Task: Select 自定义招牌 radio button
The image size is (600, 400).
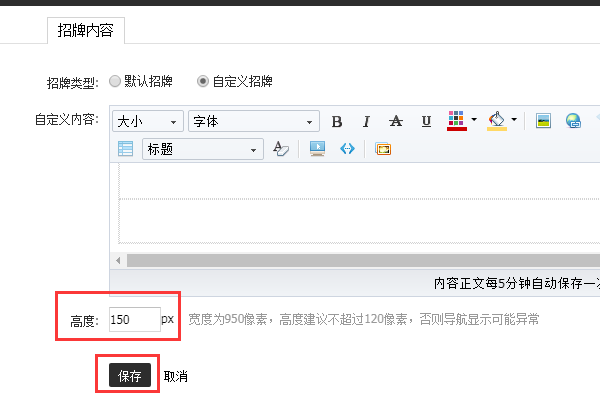Action: point(203,81)
